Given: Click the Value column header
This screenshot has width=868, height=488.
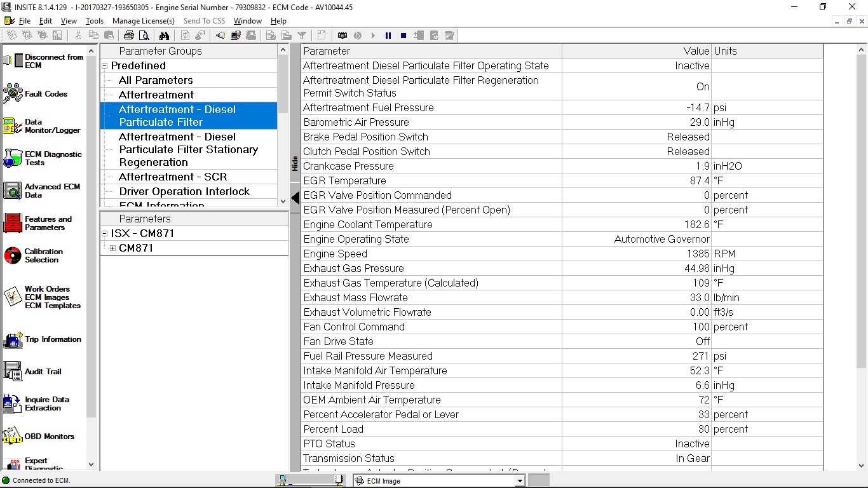Looking at the screenshot, I should 636,51.
